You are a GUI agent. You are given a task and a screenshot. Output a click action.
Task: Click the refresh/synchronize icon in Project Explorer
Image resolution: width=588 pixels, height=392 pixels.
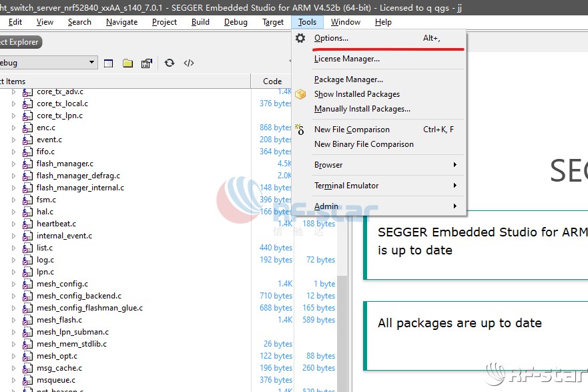(x=170, y=63)
